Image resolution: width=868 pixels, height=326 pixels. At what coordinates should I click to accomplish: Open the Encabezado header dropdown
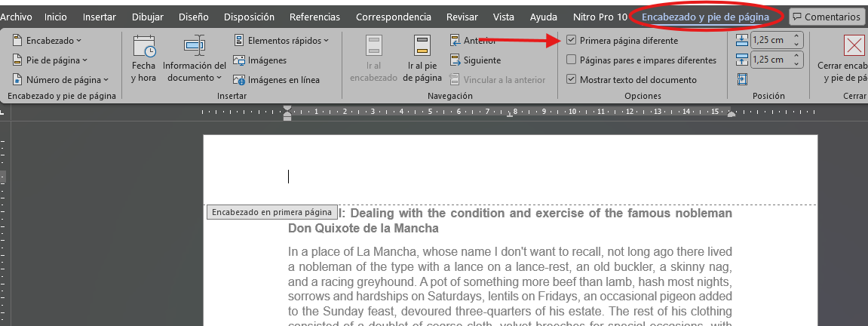point(47,41)
